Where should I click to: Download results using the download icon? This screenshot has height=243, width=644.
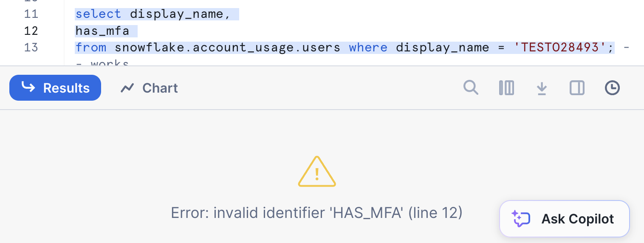pyautogui.click(x=542, y=88)
